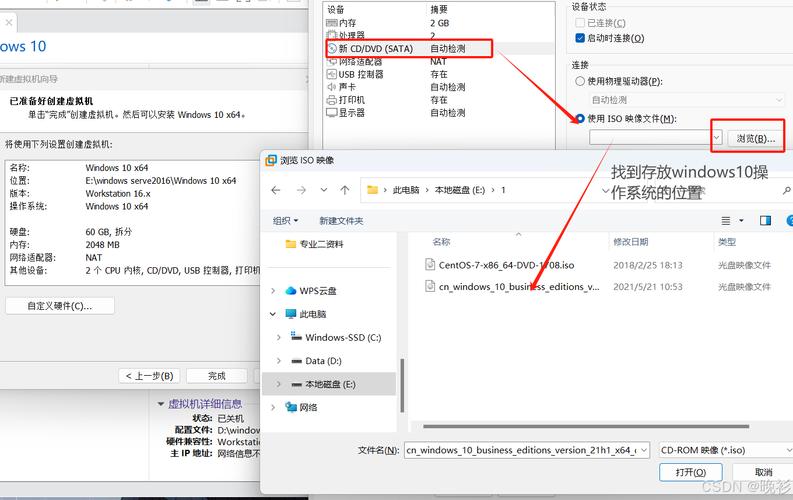
Task: Click 本地磁盘 (E:) in the address breadcrumb
Action: pos(459,190)
